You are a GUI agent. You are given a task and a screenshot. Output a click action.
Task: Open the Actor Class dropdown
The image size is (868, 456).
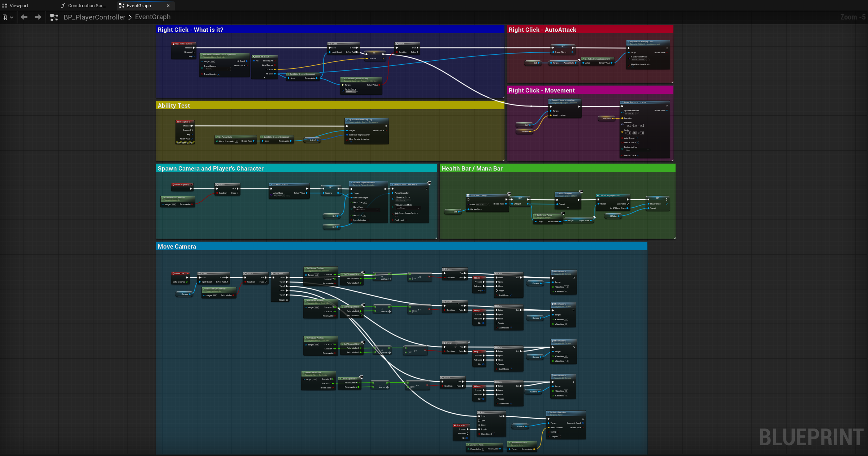click(279, 196)
